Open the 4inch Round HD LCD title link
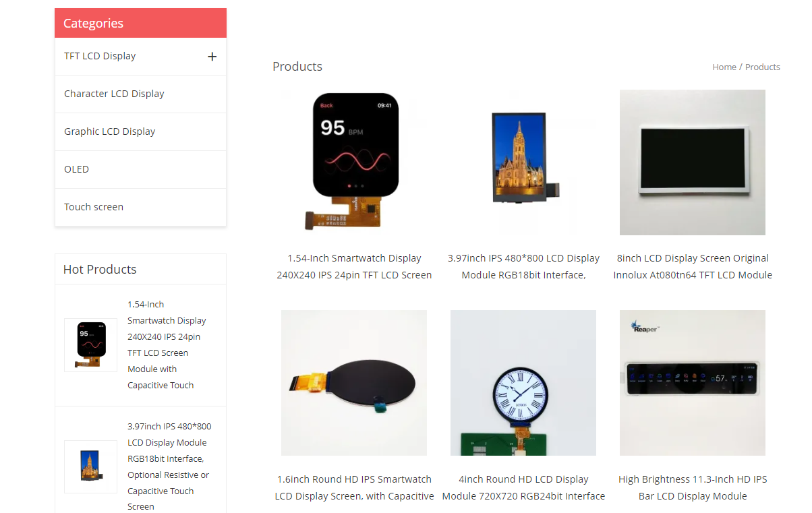The height and width of the screenshot is (513, 812). [523, 487]
